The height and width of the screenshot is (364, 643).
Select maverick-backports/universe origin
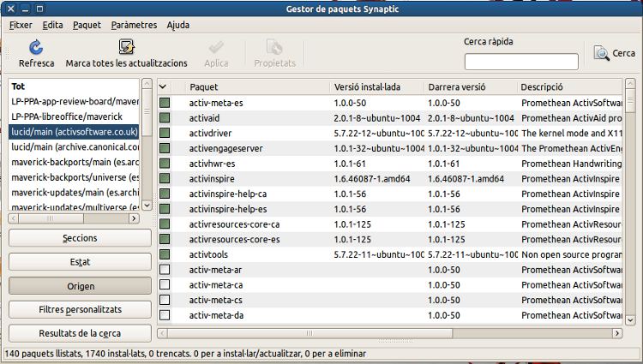(74, 177)
